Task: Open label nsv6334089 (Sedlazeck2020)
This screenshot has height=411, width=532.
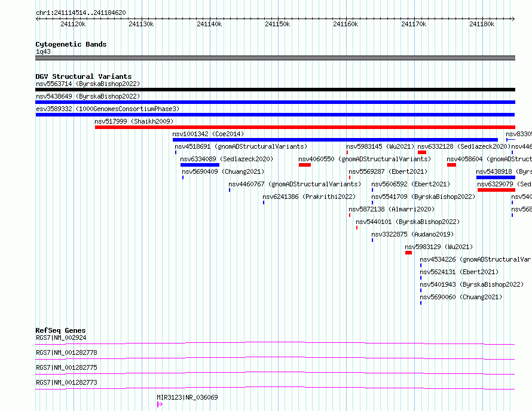Action: 227,159
